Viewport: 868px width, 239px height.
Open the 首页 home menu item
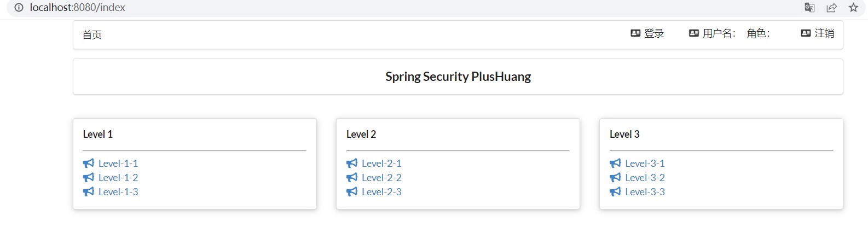(92, 35)
